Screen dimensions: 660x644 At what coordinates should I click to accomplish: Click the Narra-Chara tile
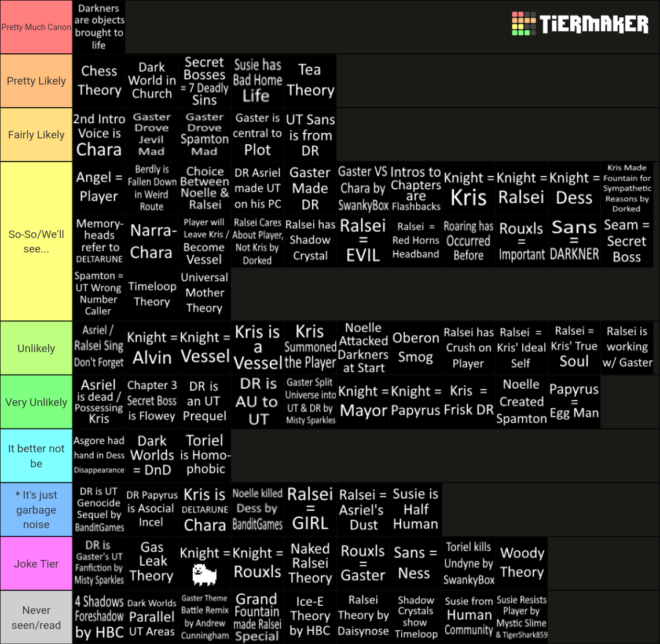point(152,241)
